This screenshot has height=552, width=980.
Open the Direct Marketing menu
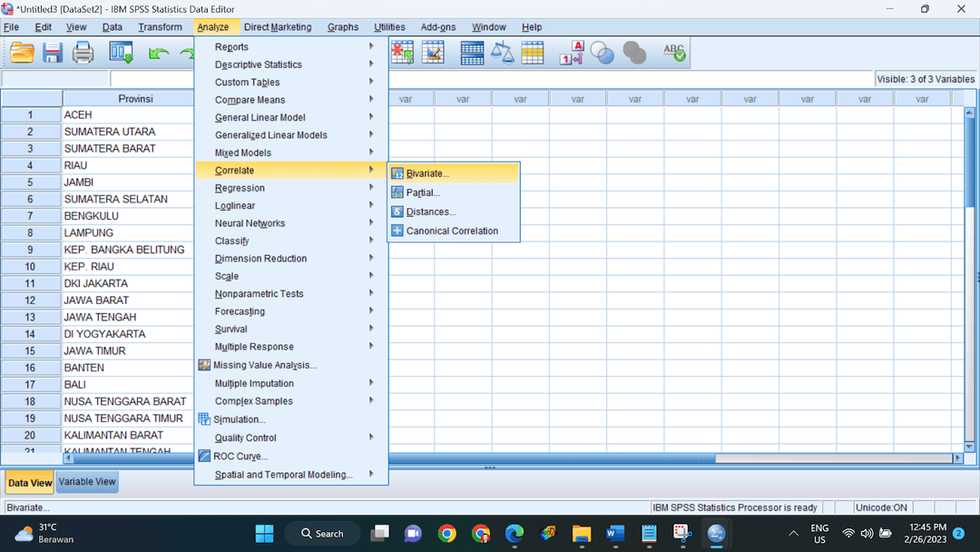click(278, 27)
